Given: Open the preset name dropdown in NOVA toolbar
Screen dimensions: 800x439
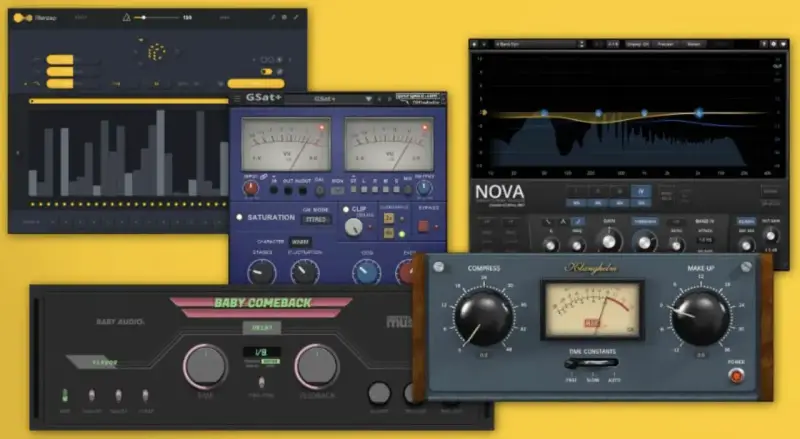Looking at the screenshot, I should (536, 44).
